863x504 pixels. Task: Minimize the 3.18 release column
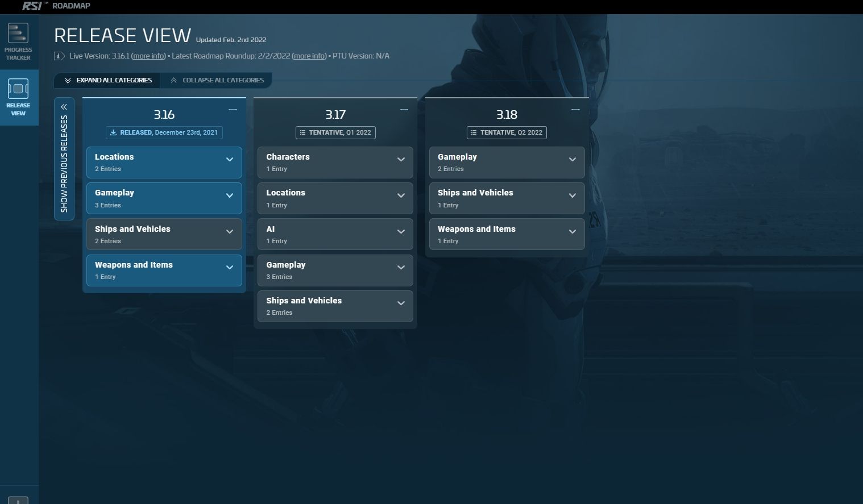575,110
